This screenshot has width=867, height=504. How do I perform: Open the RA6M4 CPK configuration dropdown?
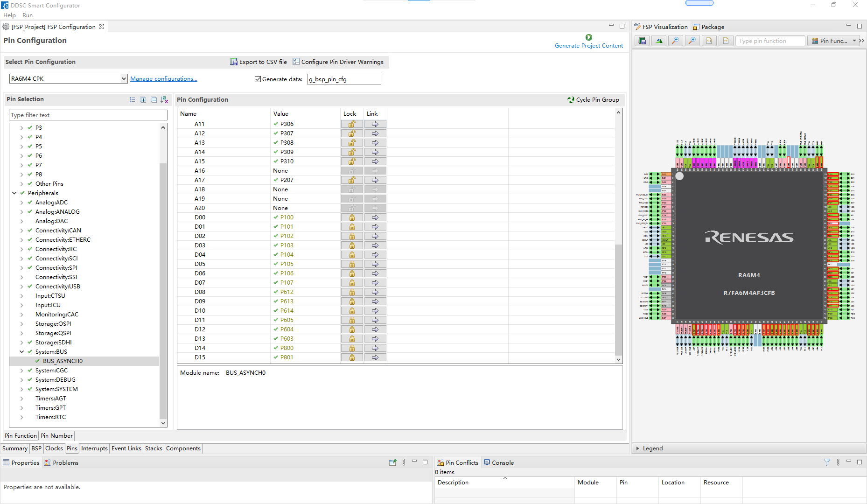click(124, 79)
